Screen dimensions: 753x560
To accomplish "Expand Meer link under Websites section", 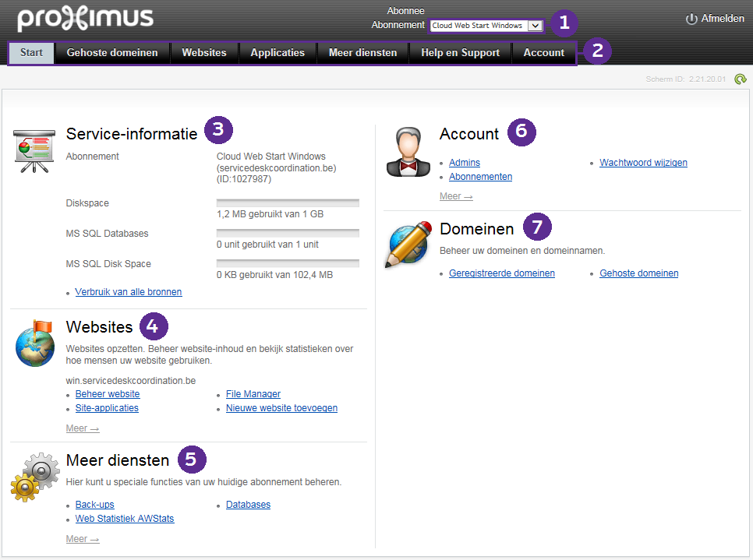I will coord(83,428).
